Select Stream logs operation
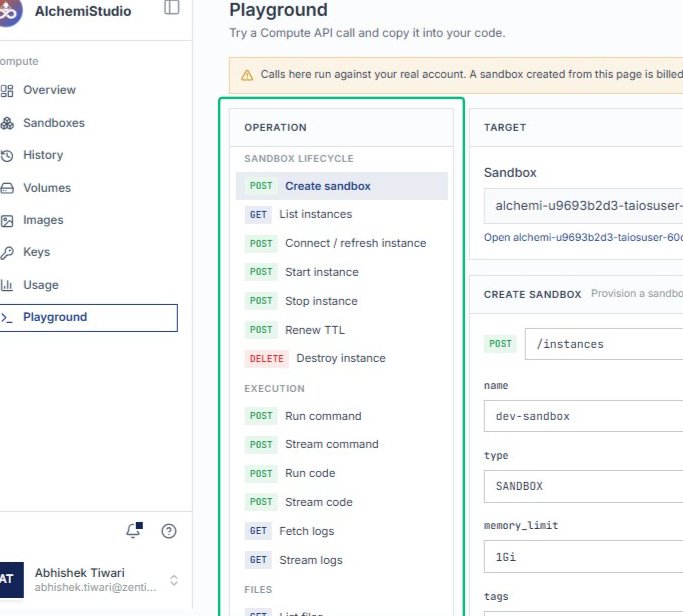Image resolution: width=683 pixels, height=616 pixels. [342, 560]
